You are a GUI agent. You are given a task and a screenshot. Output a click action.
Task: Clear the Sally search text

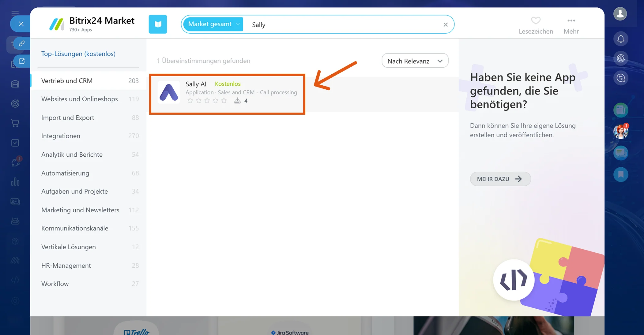446,24
